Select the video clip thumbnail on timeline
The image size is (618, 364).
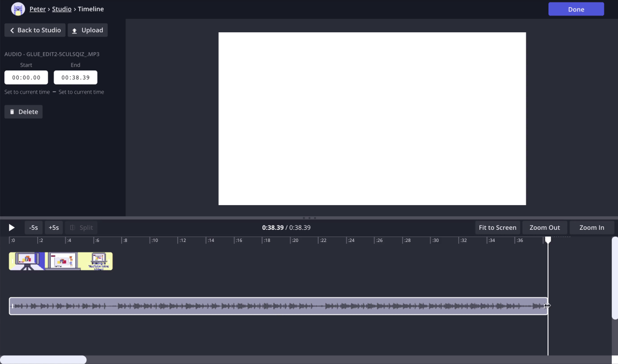point(61,261)
